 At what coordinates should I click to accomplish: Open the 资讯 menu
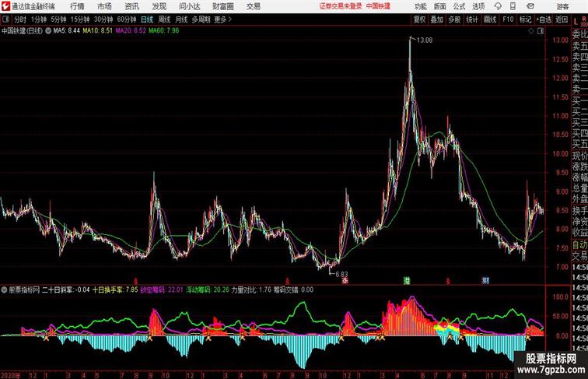point(131,6)
